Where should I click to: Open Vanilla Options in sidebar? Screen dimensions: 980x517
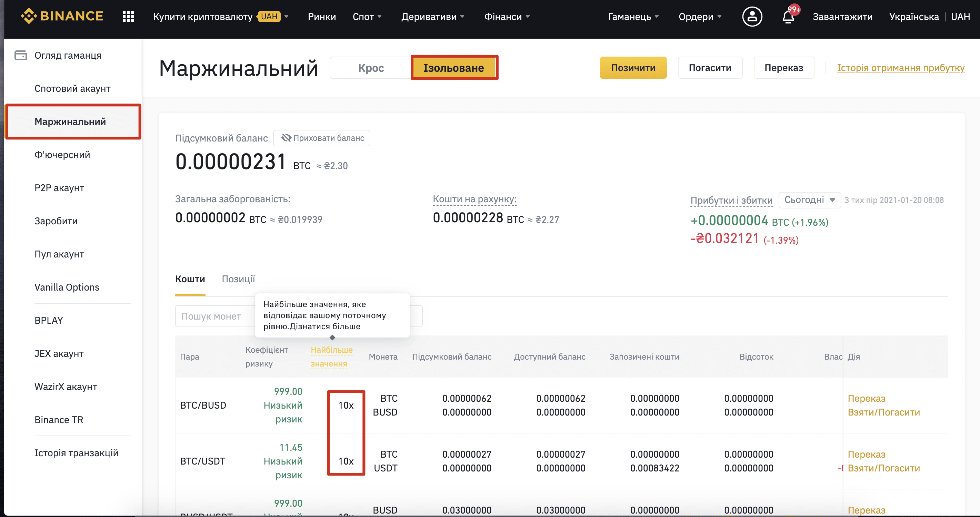pyautogui.click(x=67, y=287)
